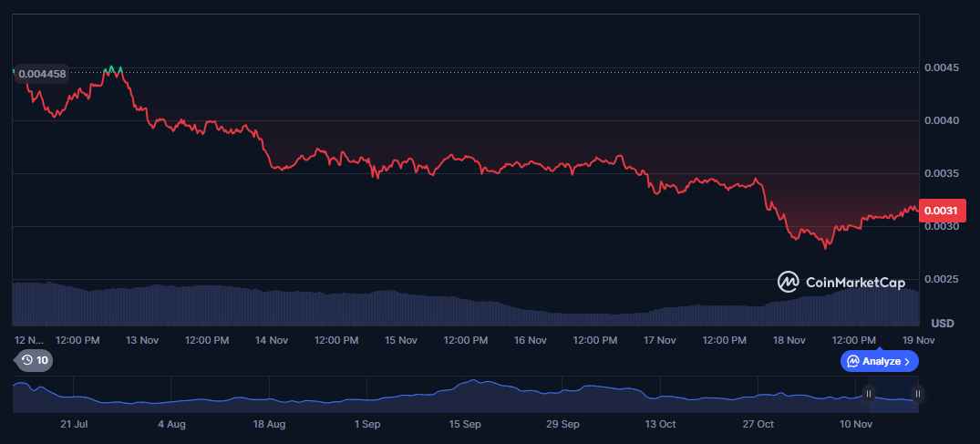Click the chevron arrow on Analyze button
Screen dimensions: 980x444
click(907, 361)
